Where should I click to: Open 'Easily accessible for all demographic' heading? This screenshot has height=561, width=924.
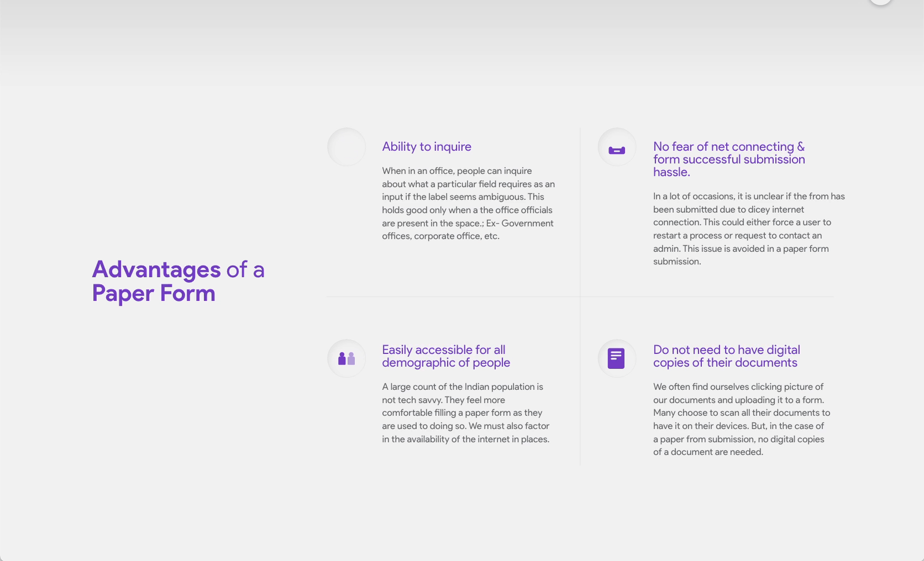[446, 356]
